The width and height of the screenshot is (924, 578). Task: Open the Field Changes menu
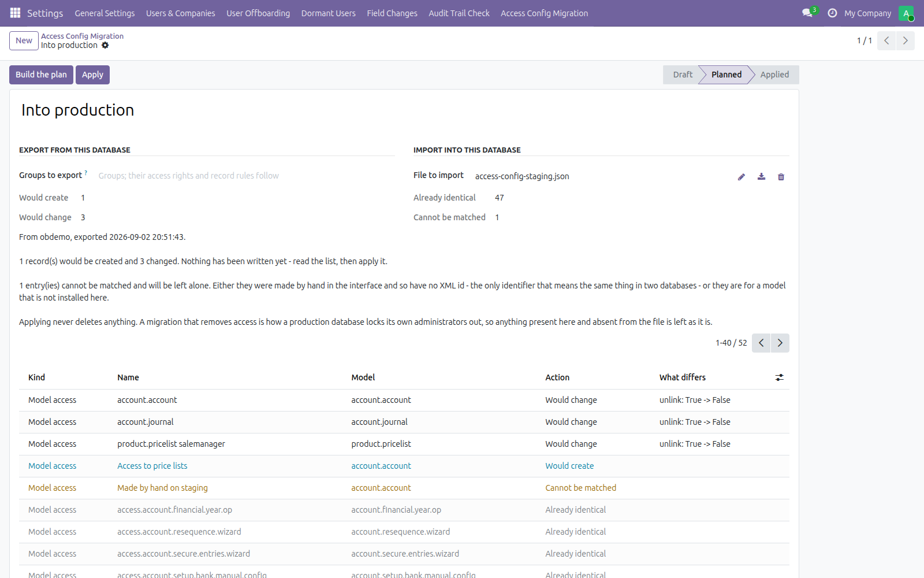click(392, 13)
